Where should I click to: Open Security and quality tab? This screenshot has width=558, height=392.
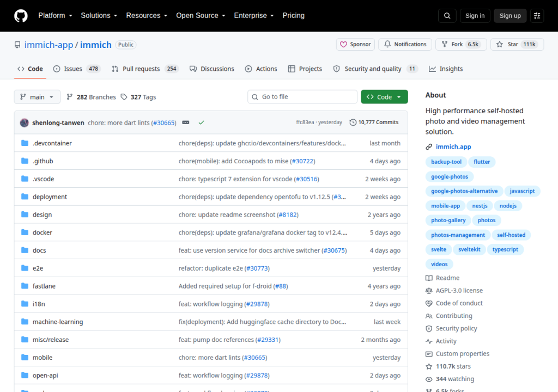(375, 69)
